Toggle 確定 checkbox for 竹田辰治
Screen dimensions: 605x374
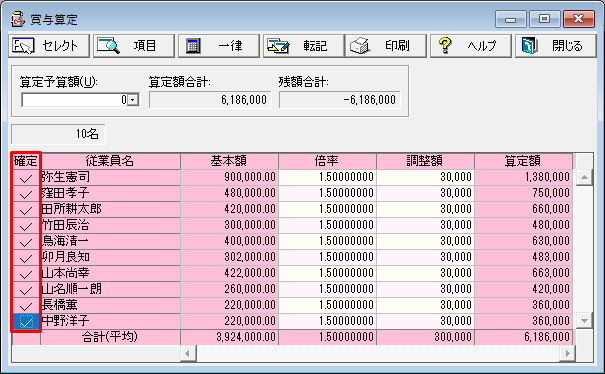[x=26, y=225]
